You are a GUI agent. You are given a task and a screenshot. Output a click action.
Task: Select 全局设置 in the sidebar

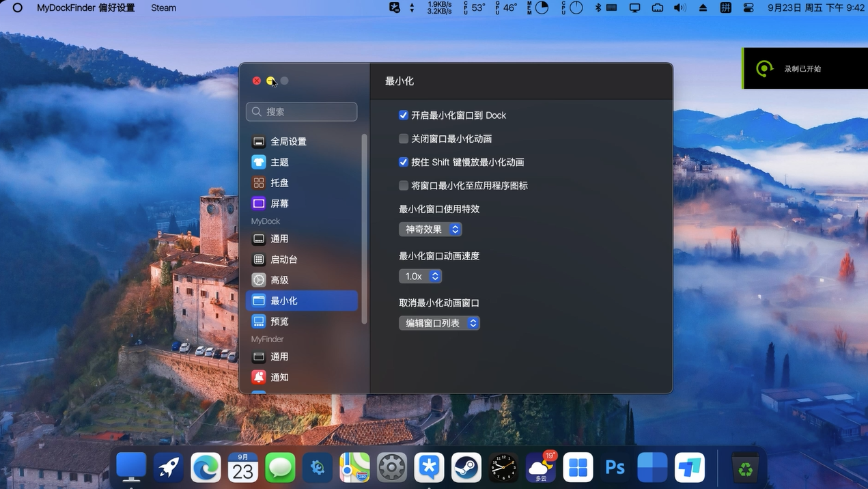[x=288, y=141]
